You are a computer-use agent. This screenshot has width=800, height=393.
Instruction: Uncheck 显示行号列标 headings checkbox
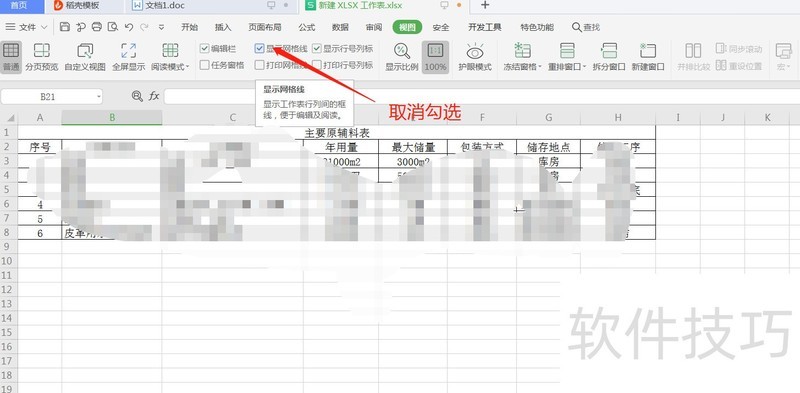[317, 48]
